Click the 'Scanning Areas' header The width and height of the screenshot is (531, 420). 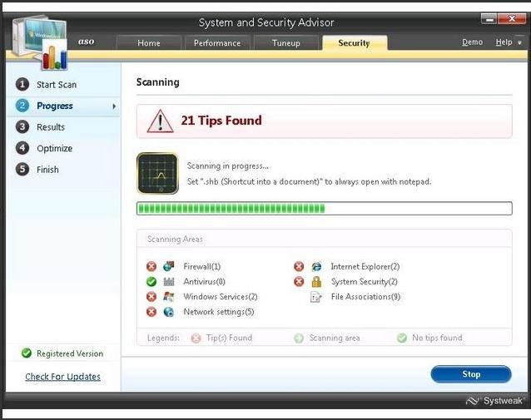[175, 240]
